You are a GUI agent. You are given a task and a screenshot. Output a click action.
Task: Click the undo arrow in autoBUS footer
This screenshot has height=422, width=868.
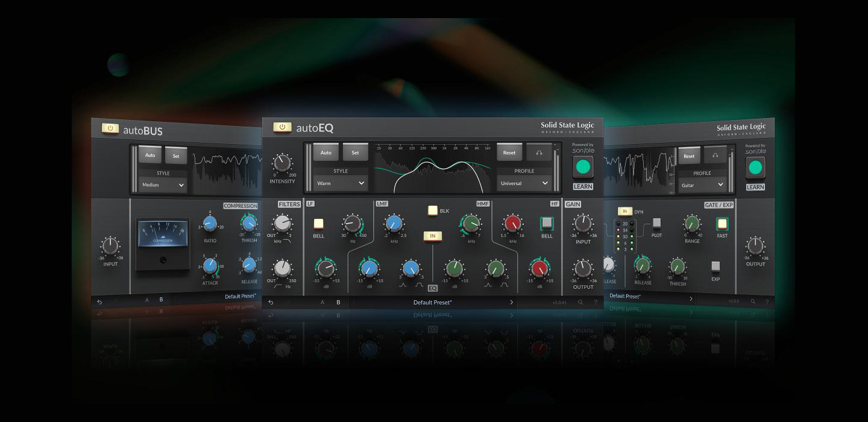click(99, 303)
